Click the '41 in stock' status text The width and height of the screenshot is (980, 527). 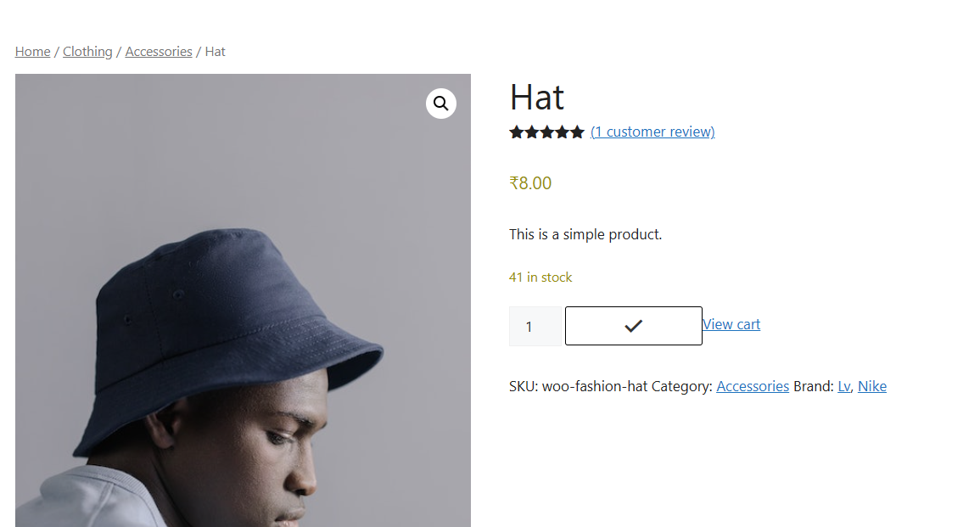[x=540, y=278]
